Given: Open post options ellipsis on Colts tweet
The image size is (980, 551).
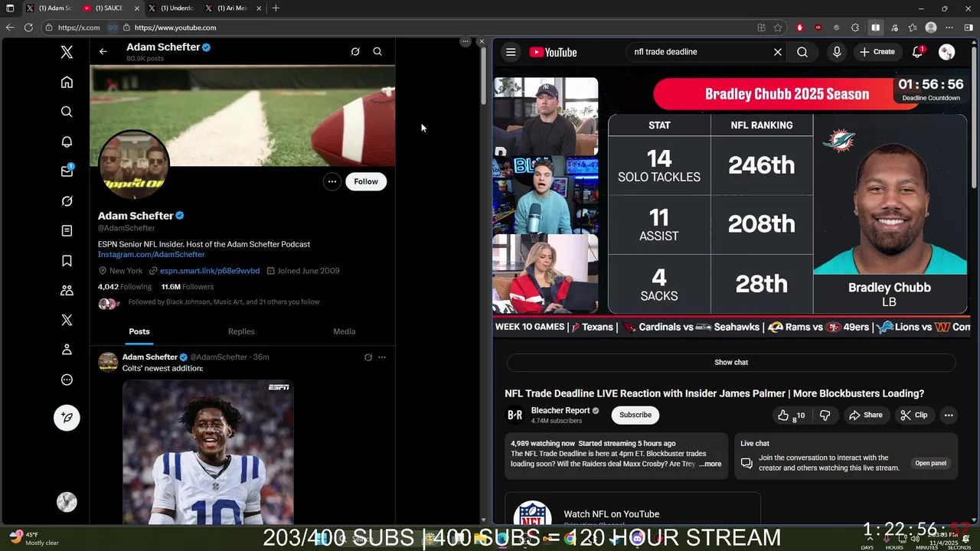Looking at the screenshot, I should (382, 357).
